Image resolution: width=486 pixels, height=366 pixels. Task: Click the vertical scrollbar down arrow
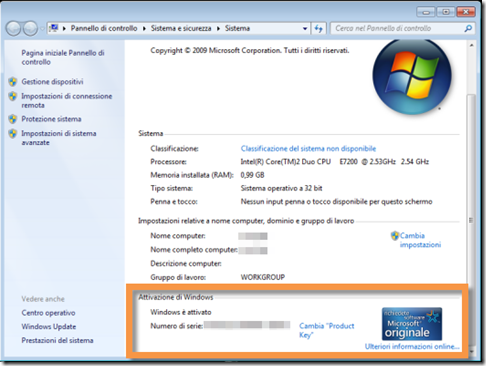tap(471, 352)
